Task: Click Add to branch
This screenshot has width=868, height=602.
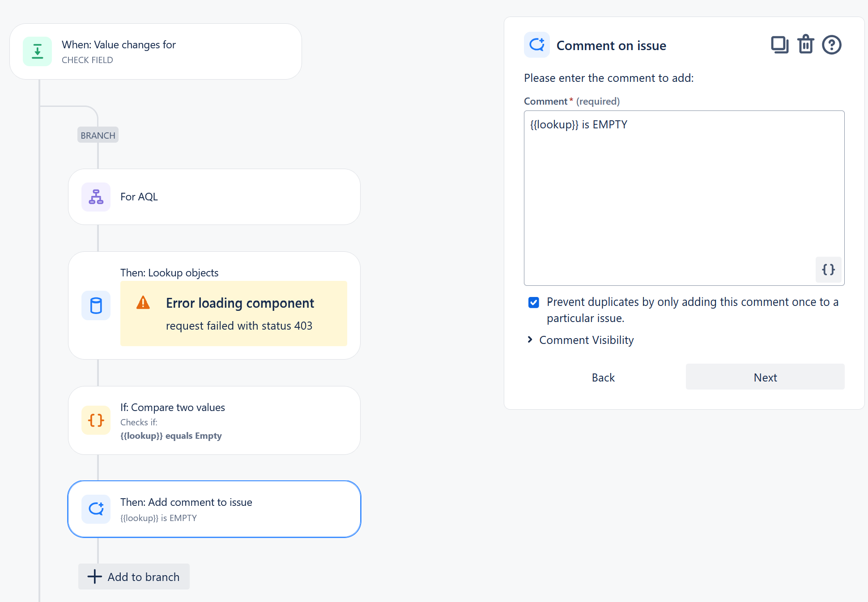Action: (133, 577)
